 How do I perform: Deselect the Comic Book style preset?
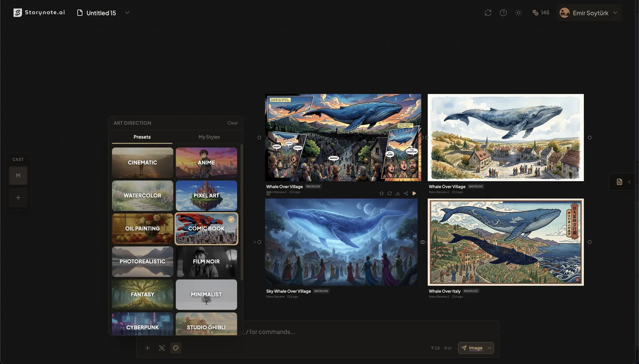[206, 228]
